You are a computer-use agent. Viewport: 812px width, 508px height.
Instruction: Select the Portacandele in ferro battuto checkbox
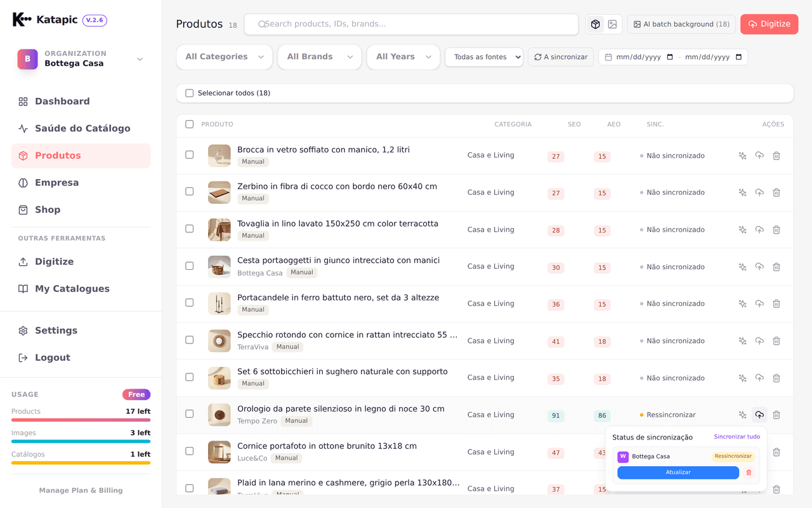coord(189,302)
